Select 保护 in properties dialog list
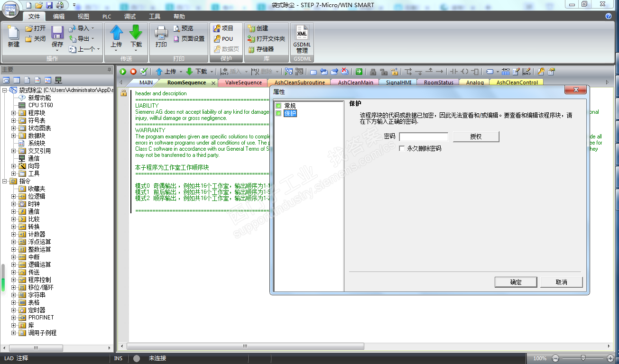Viewport: 619px width, 364px height. [290, 113]
